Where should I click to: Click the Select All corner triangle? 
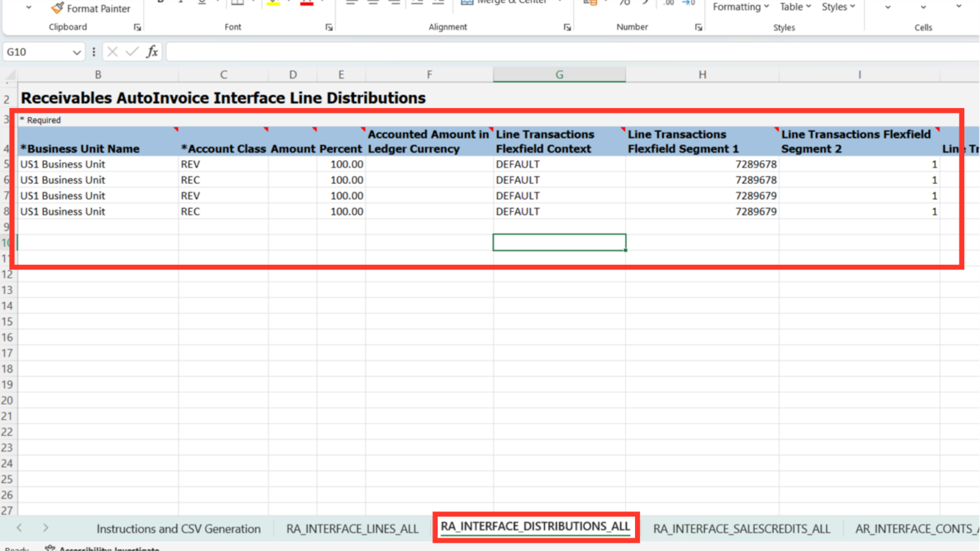click(10, 75)
